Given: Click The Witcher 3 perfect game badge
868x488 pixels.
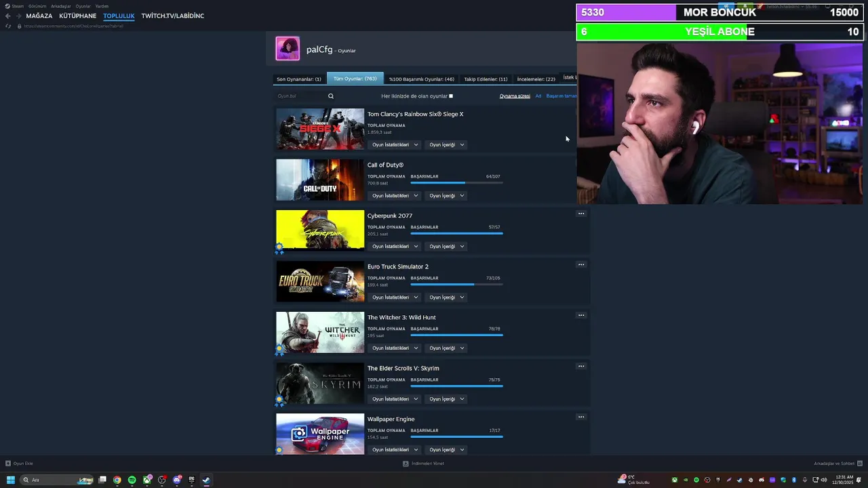Looking at the screenshot, I should [x=279, y=350].
